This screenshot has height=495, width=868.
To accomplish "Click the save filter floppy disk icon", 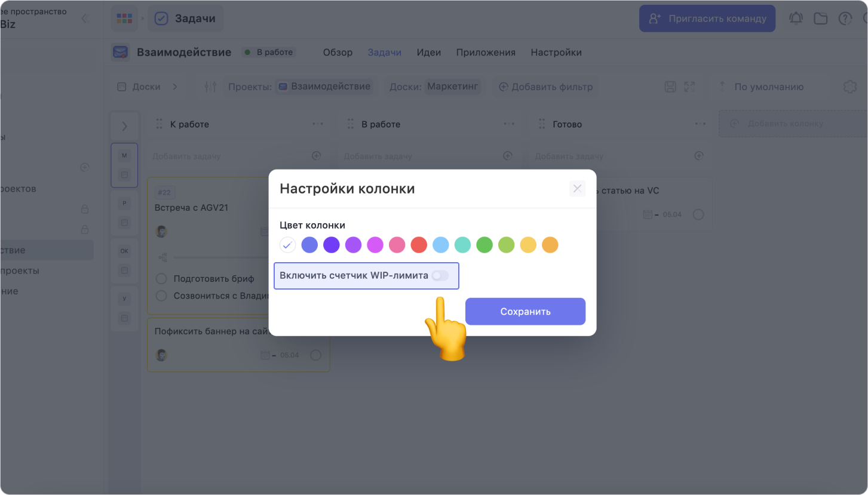I will [x=670, y=87].
